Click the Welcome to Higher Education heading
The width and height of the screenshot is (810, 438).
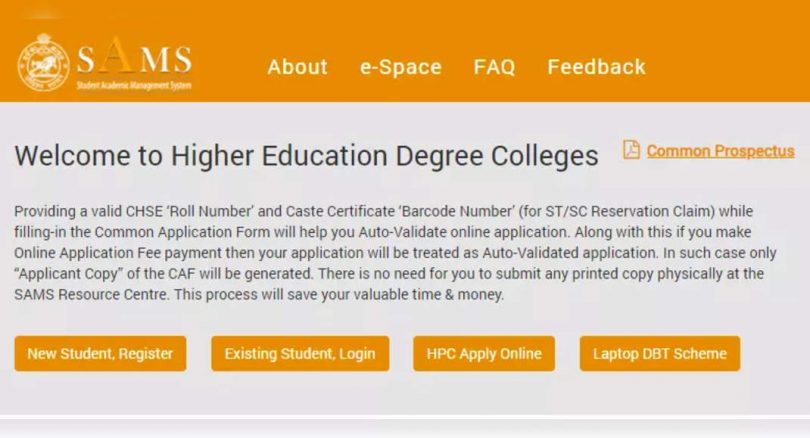(306, 156)
